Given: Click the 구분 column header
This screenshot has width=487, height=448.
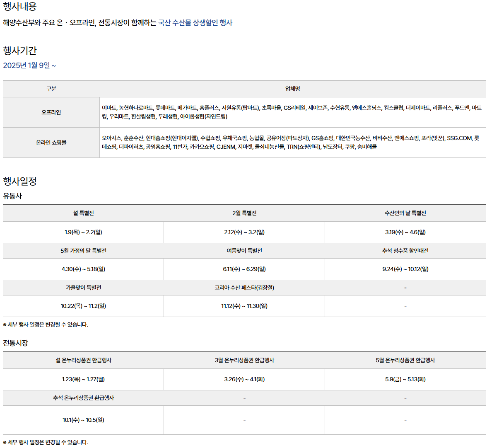Looking at the screenshot, I should (51, 89).
